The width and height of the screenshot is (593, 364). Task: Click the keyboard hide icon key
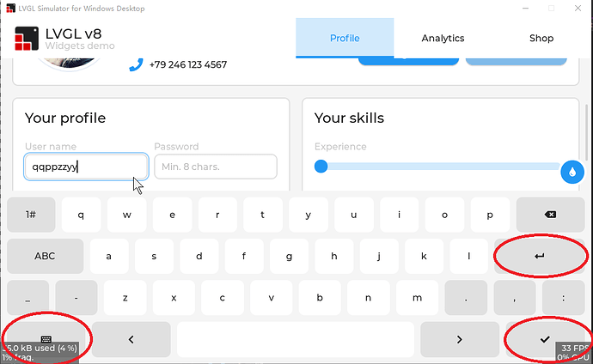pyautogui.click(x=46, y=339)
